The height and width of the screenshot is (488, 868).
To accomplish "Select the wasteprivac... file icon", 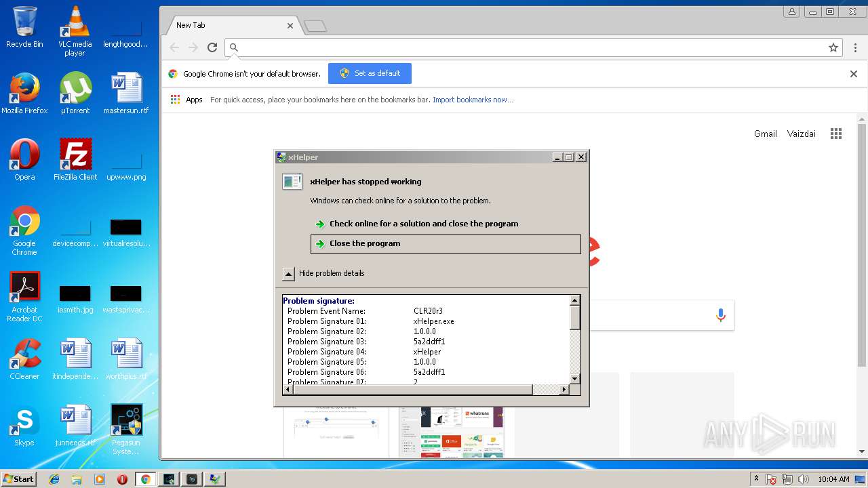I will coord(126,300).
